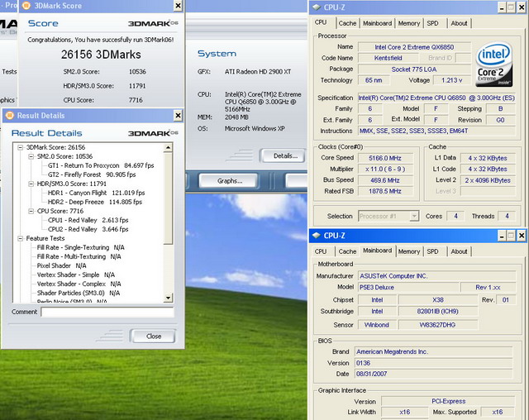Open the Processor #1 selection dropdown
This screenshot has height=420, width=529.
tap(388, 216)
